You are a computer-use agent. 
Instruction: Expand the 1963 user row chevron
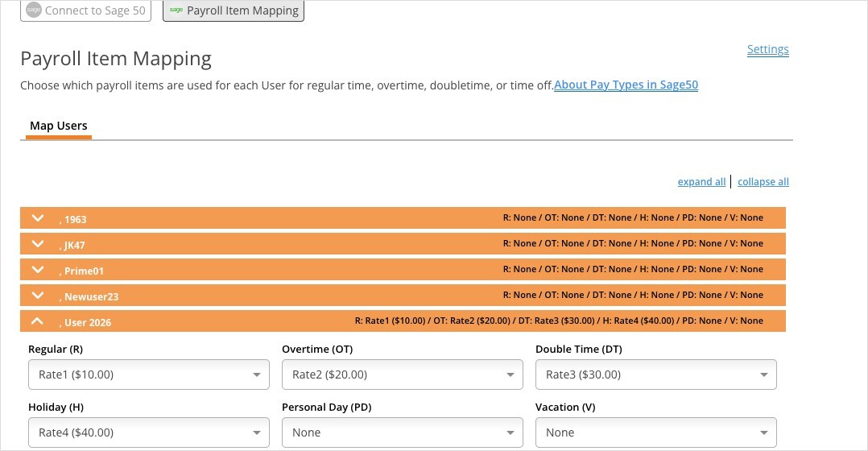(38, 218)
